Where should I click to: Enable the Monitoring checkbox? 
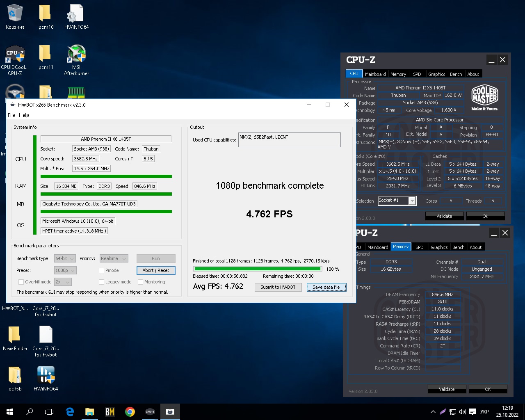point(140,282)
